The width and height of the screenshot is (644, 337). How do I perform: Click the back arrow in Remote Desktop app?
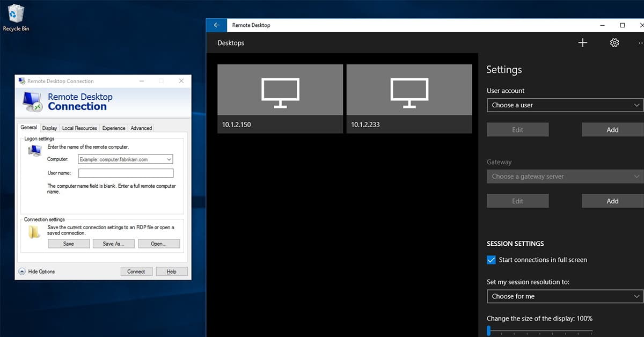click(216, 25)
